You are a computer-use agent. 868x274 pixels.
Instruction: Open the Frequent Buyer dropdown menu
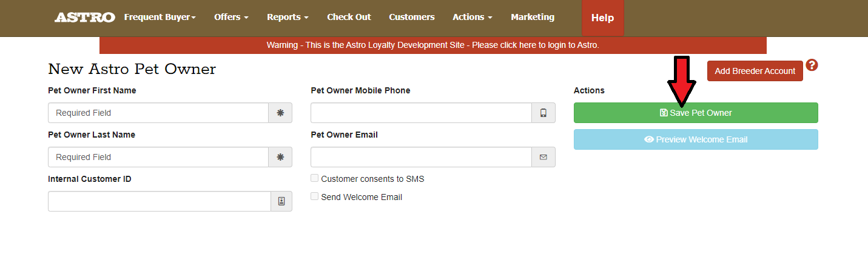160,18
